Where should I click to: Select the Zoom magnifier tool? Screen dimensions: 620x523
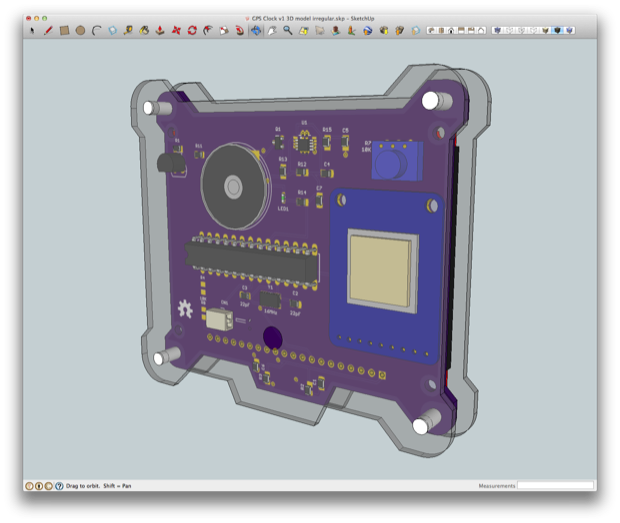288,30
